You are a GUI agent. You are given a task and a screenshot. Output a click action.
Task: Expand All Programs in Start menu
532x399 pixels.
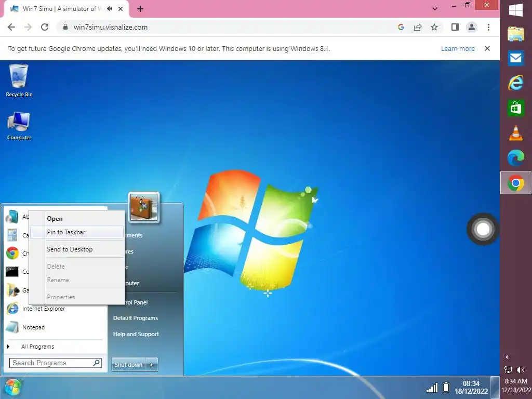click(x=37, y=347)
